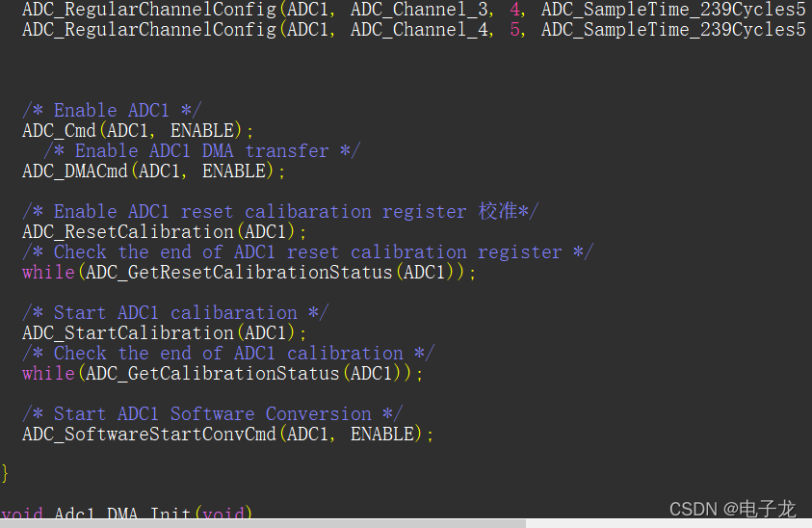Click the comment 'Check the end of ADC1 calibration'

coord(228,353)
